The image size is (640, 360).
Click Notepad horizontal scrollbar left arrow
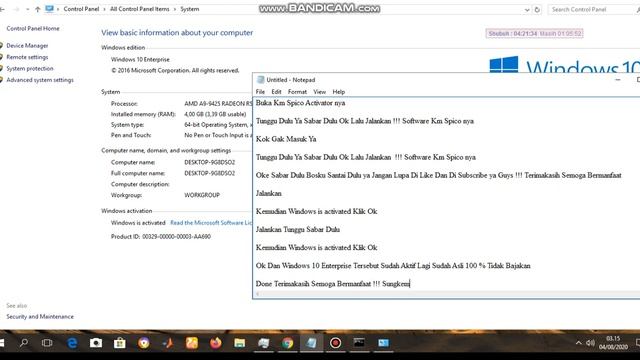257,294
